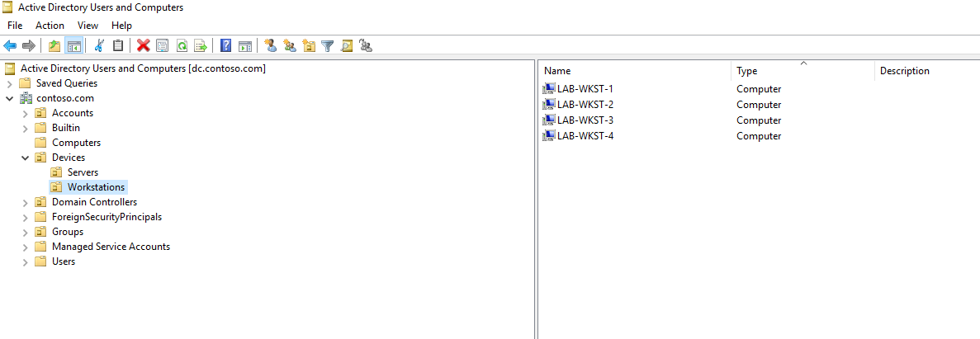Click LAB-WKST-1 computer icon
980x339 pixels.
coord(549,88)
